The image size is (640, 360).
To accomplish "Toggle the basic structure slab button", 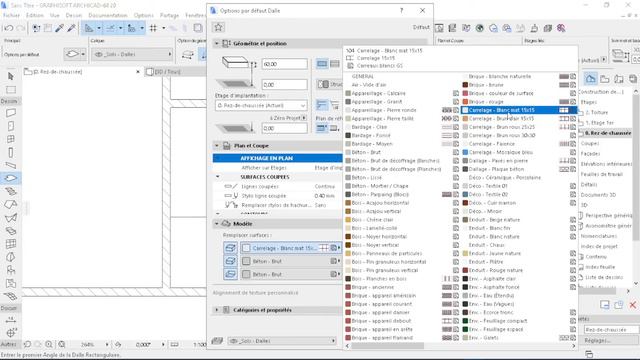I will (x=322, y=64).
